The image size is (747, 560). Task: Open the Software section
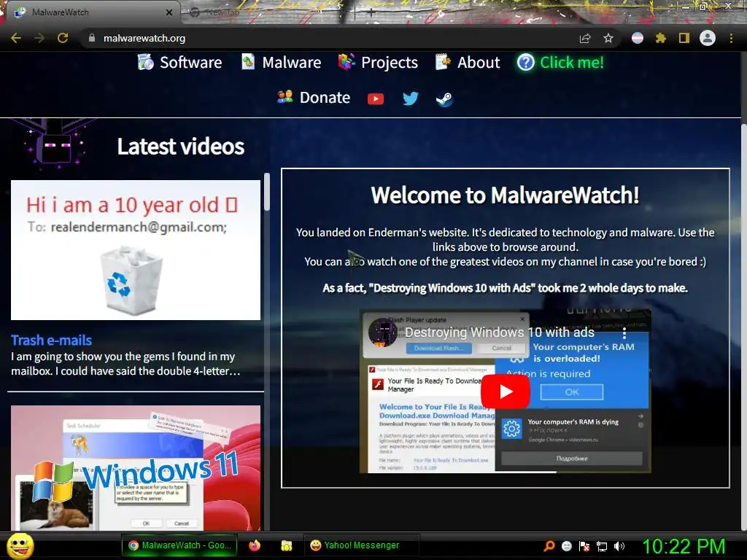tap(180, 63)
